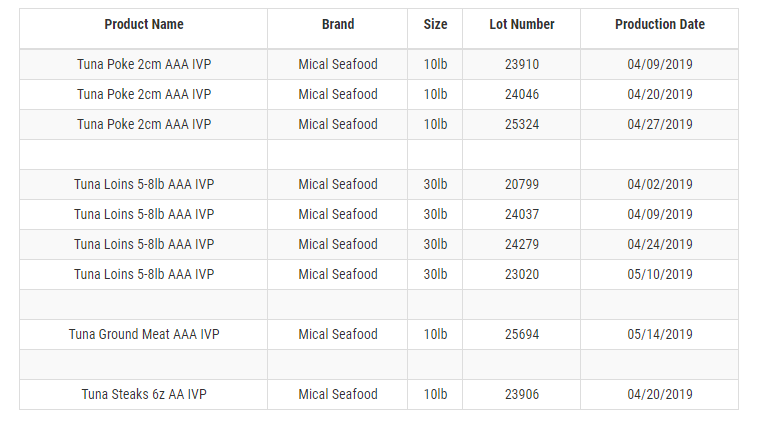Screen dimensions: 757x421
Task: Select lot number 24279 cell
Action: tap(522, 244)
